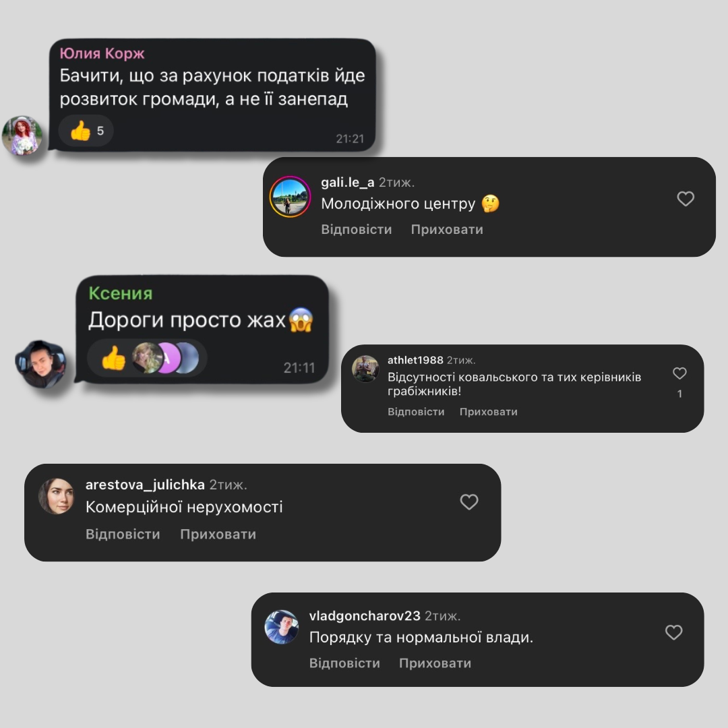Open vladgoncharov23 username link
Image resolution: width=728 pixels, height=728 pixels.
click(365, 616)
